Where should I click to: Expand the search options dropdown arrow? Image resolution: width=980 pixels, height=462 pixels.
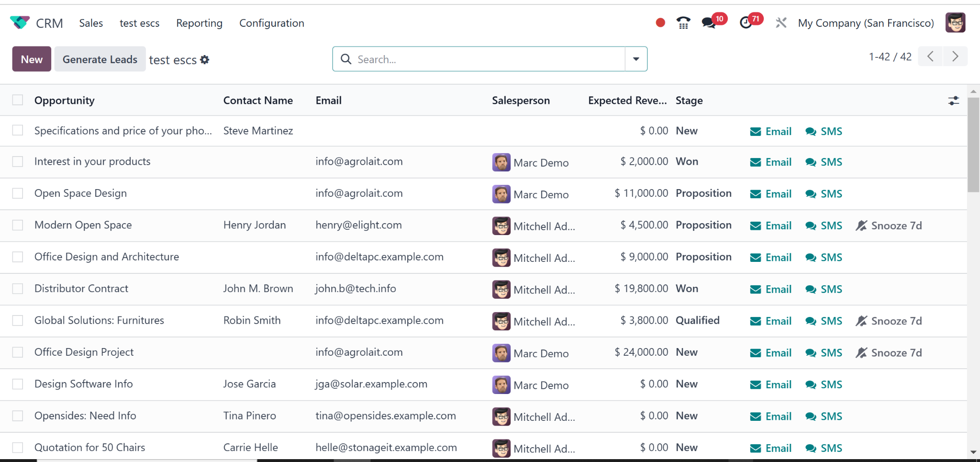pos(636,59)
